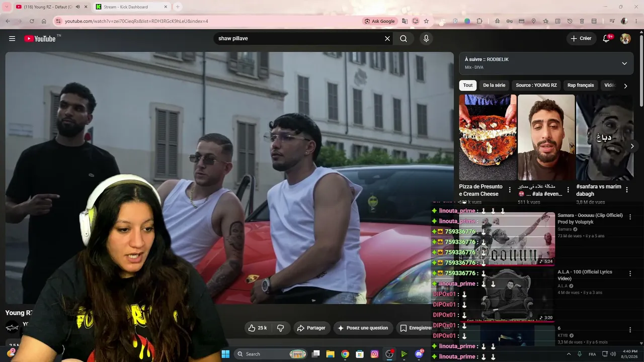Image resolution: width=644 pixels, height=362 pixels.
Task: Show more shorts with the next arrow
Action: click(x=632, y=146)
